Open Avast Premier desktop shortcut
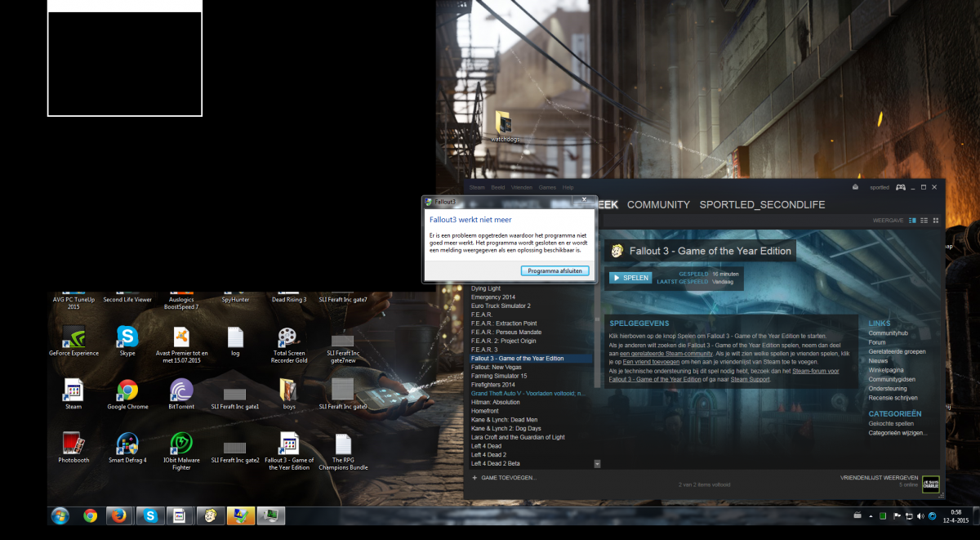The width and height of the screenshot is (980, 540). (181, 345)
